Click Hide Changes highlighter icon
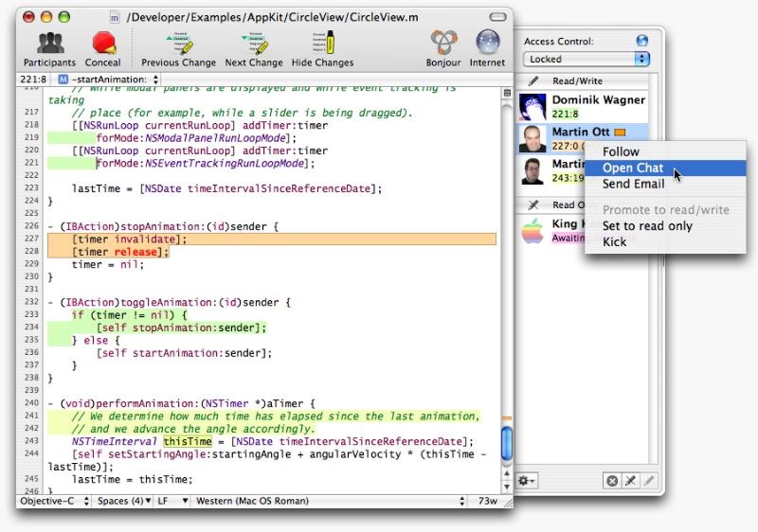 coord(322,44)
